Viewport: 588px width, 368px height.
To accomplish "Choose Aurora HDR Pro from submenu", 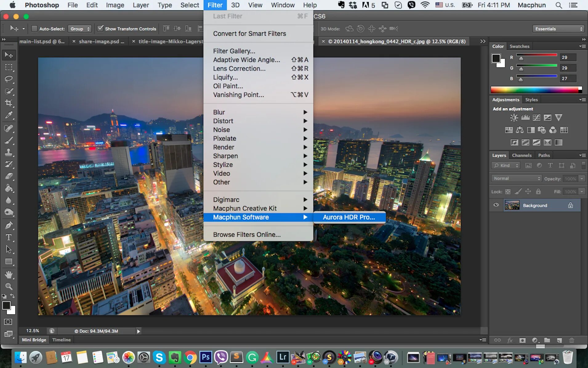I will (349, 217).
